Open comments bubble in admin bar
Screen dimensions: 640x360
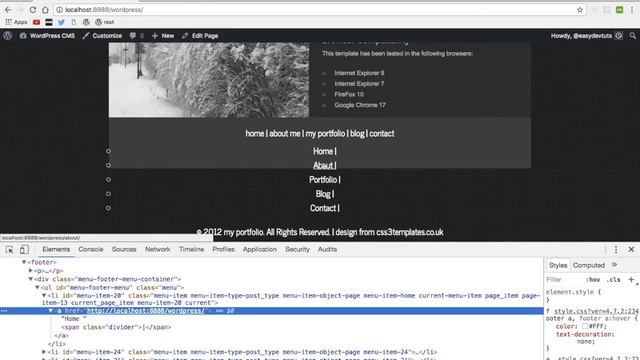click(x=136, y=36)
